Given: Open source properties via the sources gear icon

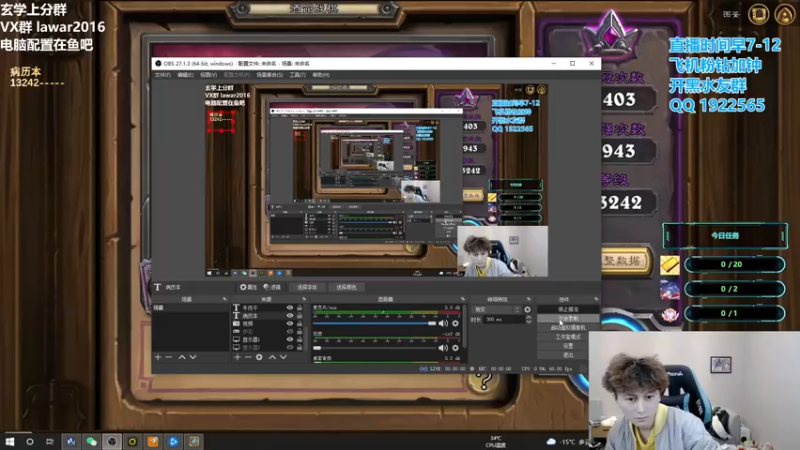Looking at the screenshot, I should point(259,357).
